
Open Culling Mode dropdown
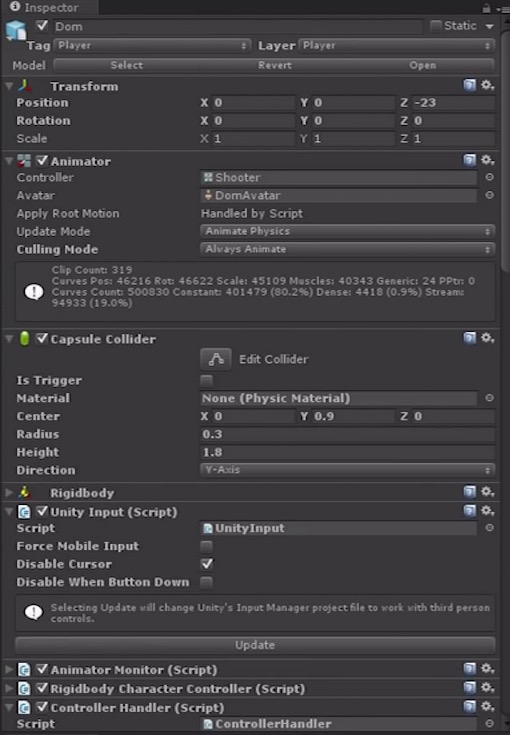coord(347,249)
